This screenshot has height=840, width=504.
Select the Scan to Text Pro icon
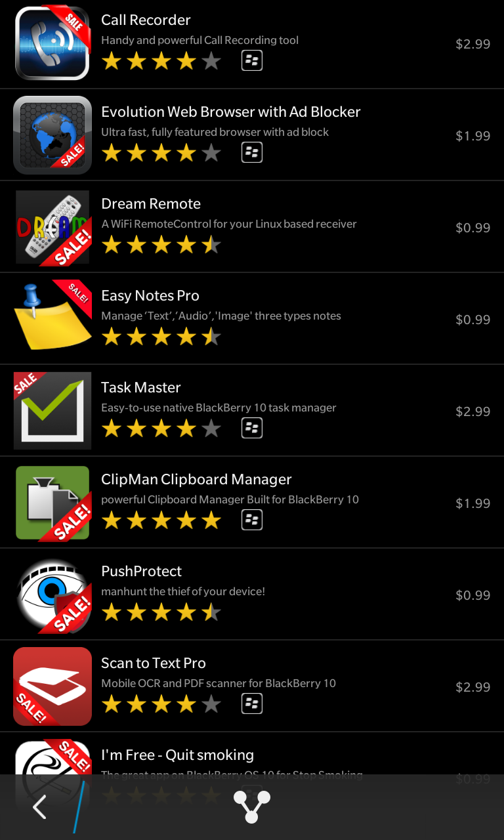click(x=52, y=686)
